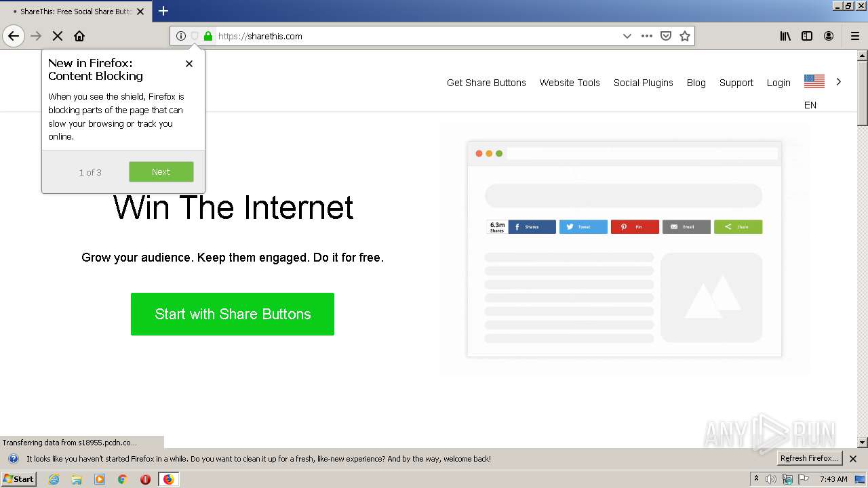Bookmark this page with star icon
The image size is (868, 488).
(685, 36)
